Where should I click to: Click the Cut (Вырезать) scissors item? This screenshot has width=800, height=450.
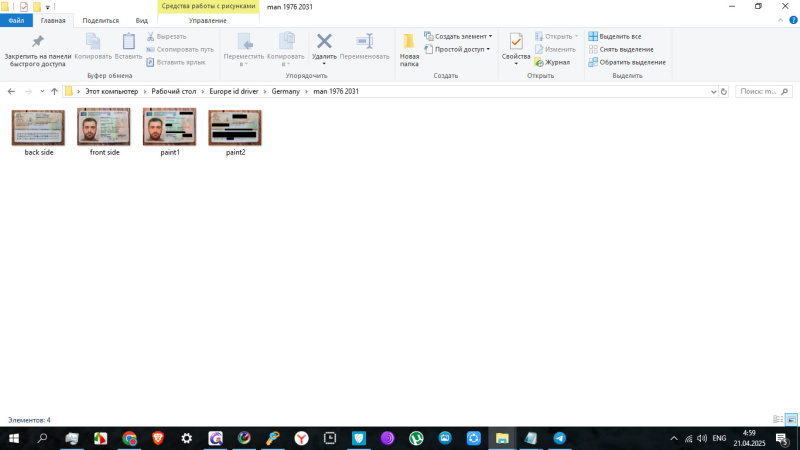[167, 36]
